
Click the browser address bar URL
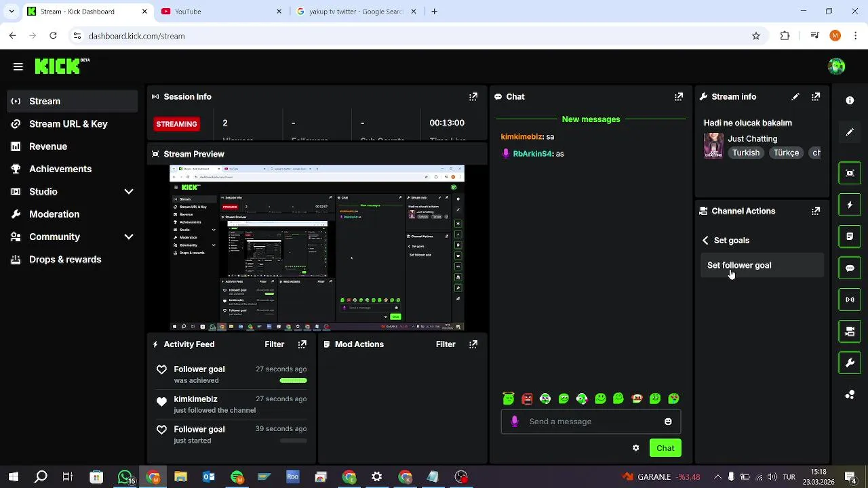coord(137,36)
